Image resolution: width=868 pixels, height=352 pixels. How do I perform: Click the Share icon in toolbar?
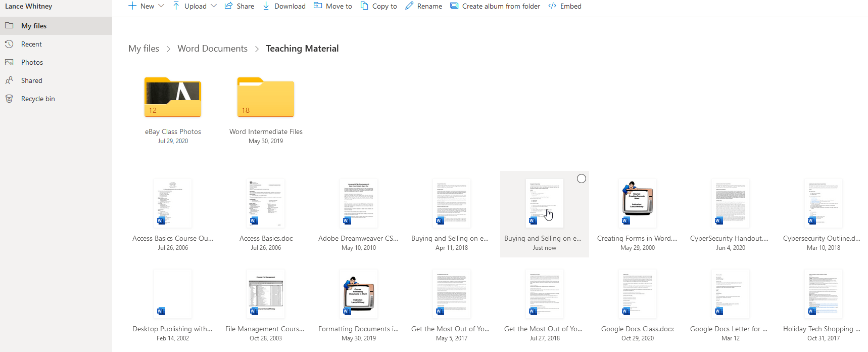click(229, 6)
